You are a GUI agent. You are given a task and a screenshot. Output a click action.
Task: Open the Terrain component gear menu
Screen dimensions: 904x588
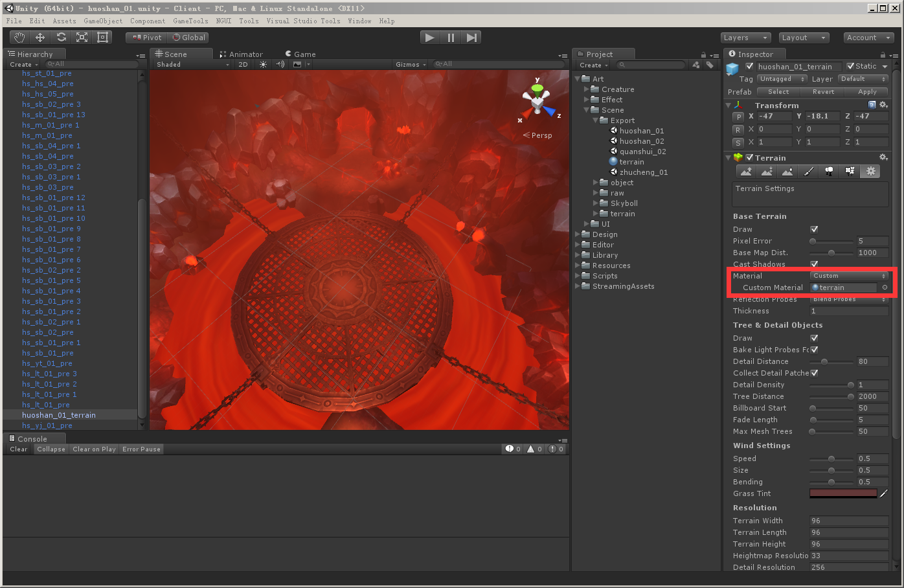tap(883, 157)
